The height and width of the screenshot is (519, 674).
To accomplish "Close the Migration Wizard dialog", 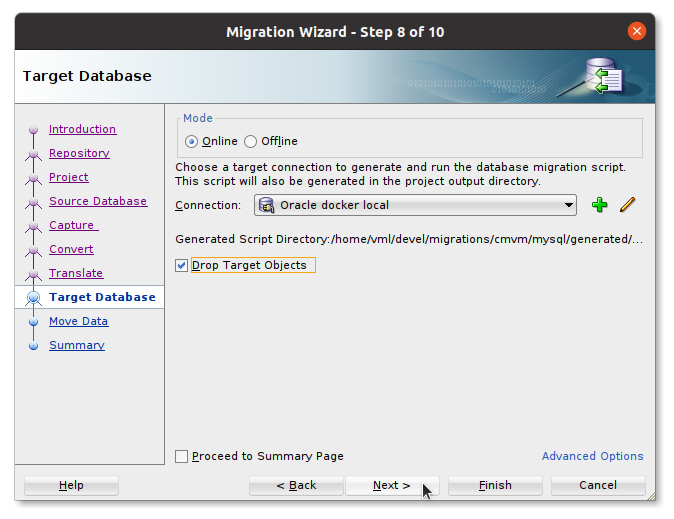I will click(636, 31).
